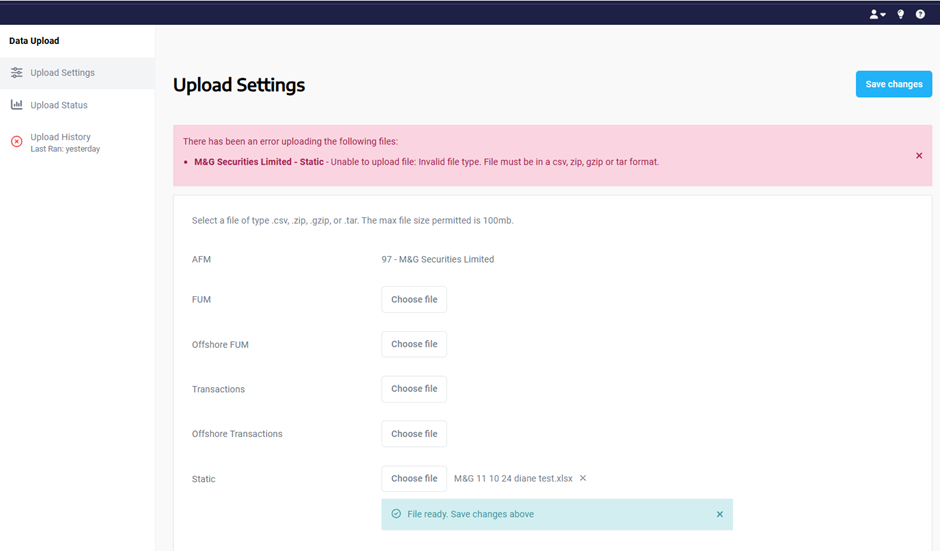
Task: Dismiss the red upload error banner
Action: tap(919, 156)
